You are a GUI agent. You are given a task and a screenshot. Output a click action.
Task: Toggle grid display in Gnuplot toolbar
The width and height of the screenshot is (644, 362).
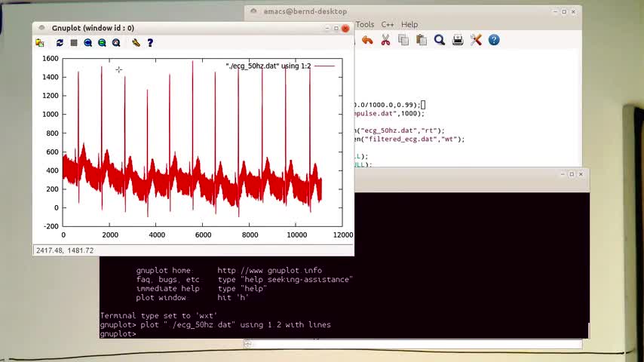[74, 43]
